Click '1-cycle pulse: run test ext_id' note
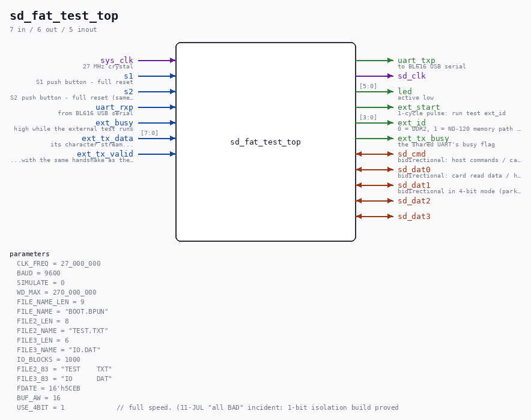Screen dimensions: 531x420 (452, 113)
